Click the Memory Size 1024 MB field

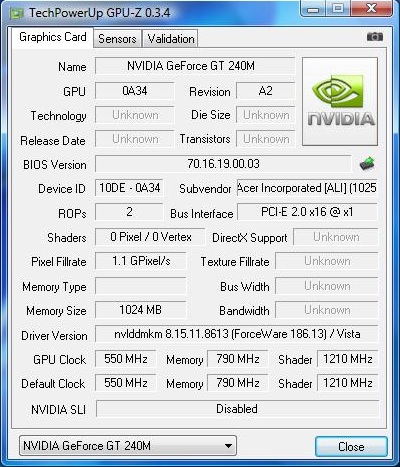140,310
